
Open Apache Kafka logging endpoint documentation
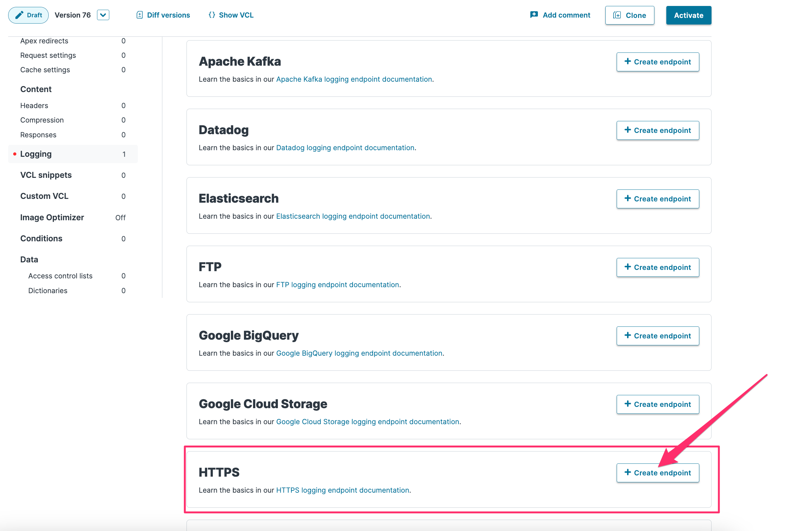pyautogui.click(x=354, y=79)
